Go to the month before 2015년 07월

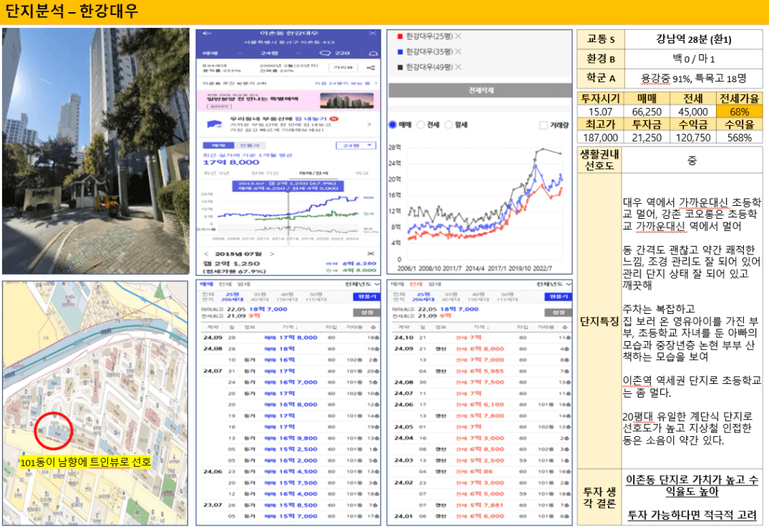point(207,254)
